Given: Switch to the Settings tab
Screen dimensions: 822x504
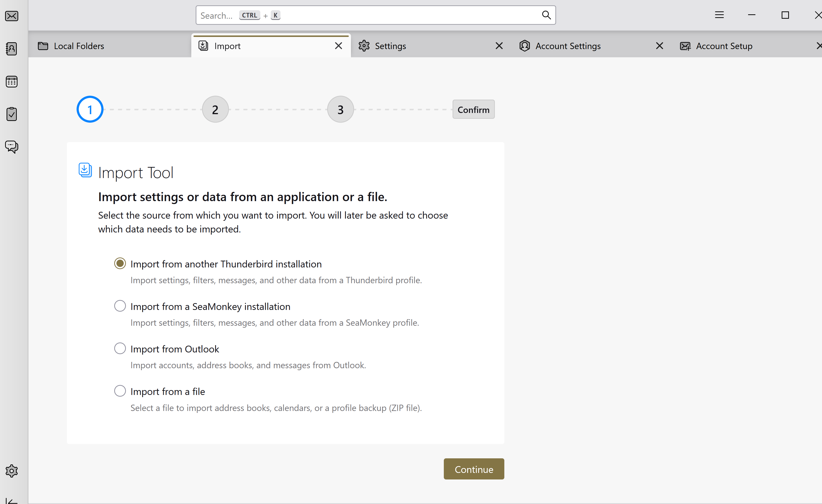Looking at the screenshot, I should pos(431,46).
